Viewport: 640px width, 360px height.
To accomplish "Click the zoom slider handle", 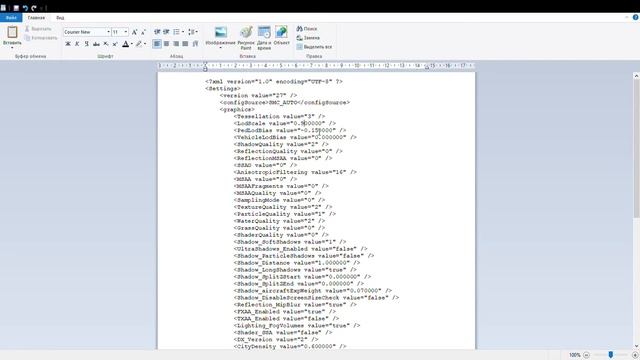I will (611, 355).
